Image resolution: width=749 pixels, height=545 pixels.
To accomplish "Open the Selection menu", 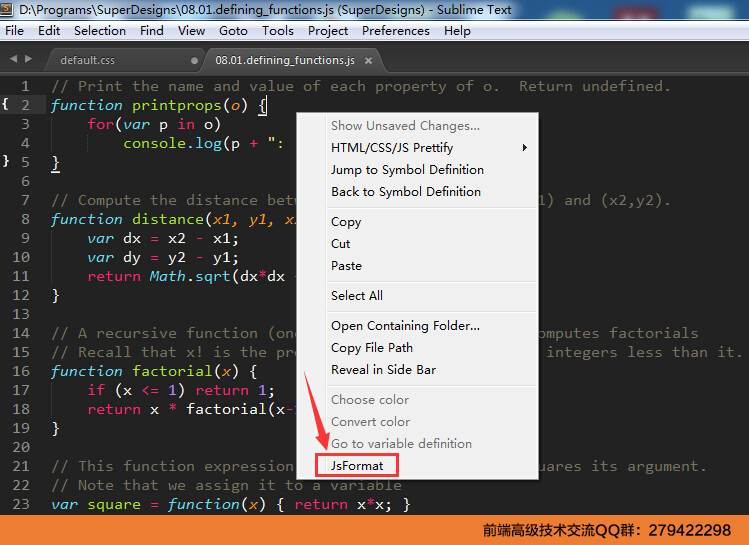I will click(100, 31).
